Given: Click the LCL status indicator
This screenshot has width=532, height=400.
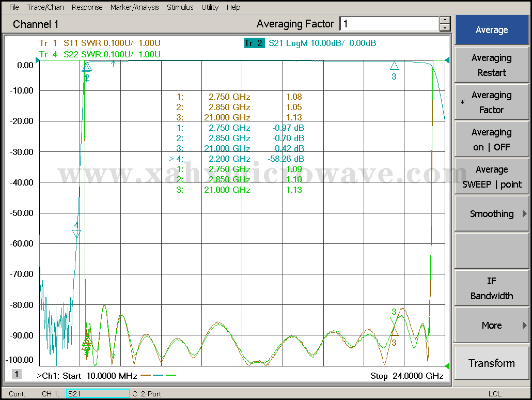Looking at the screenshot, I should coord(495,394).
